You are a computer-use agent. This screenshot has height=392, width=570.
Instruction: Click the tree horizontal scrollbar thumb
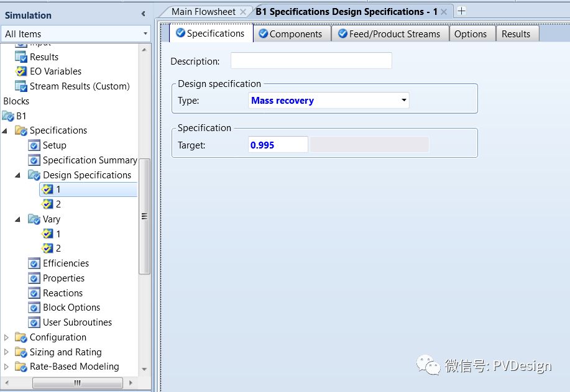coord(78,383)
